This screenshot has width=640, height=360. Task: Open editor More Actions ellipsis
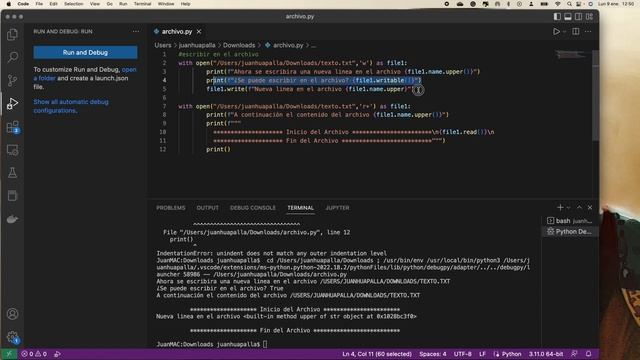(588, 31)
